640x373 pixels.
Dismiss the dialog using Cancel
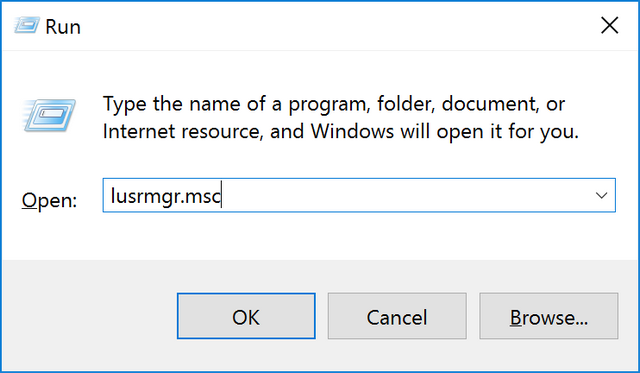coord(397,316)
